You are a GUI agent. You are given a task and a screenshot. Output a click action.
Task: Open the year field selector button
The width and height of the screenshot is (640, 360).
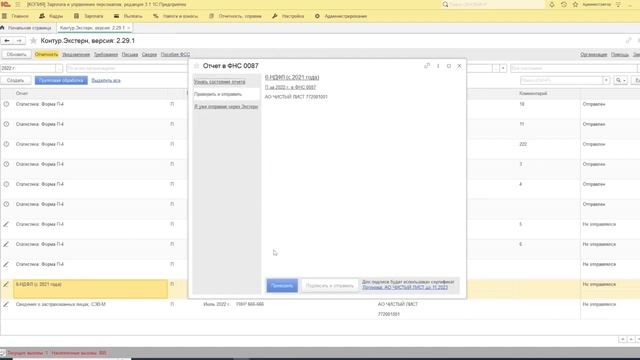pyautogui.click(x=59, y=68)
